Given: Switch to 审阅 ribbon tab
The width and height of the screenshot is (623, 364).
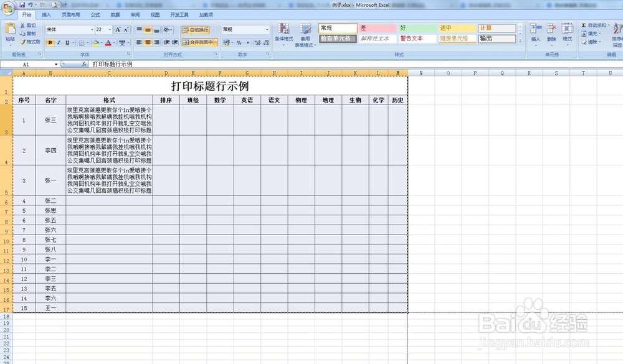Looking at the screenshot, I should tap(135, 15).
